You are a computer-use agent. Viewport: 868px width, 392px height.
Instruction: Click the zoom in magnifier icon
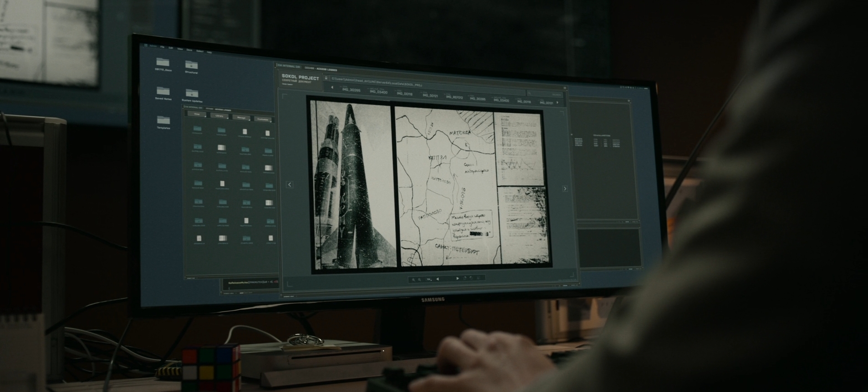click(x=414, y=279)
